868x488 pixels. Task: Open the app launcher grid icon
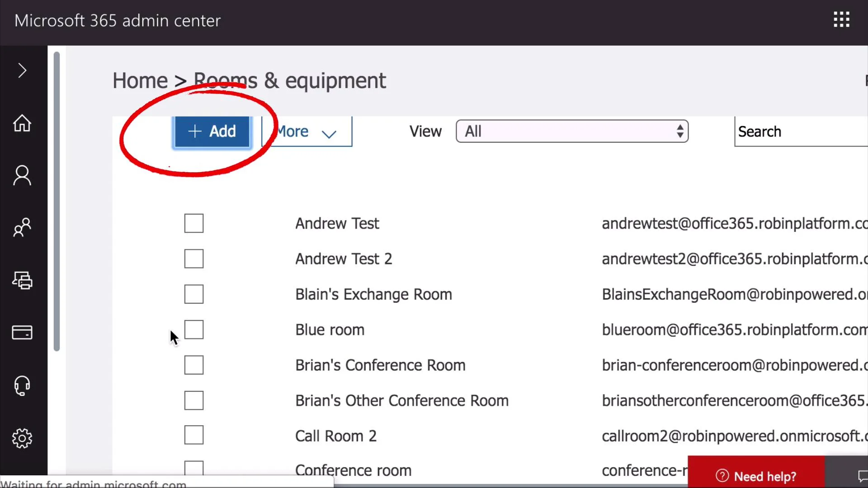(842, 20)
